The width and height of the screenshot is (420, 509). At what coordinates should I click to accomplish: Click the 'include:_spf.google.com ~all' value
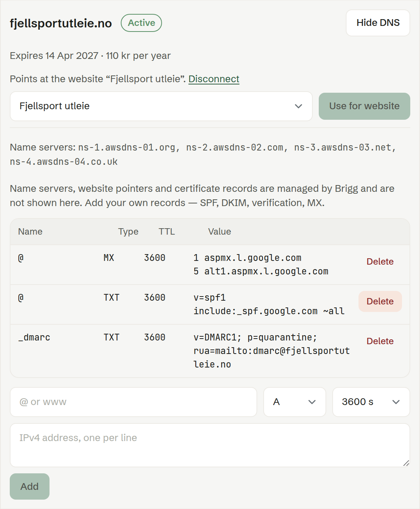(x=269, y=311)
